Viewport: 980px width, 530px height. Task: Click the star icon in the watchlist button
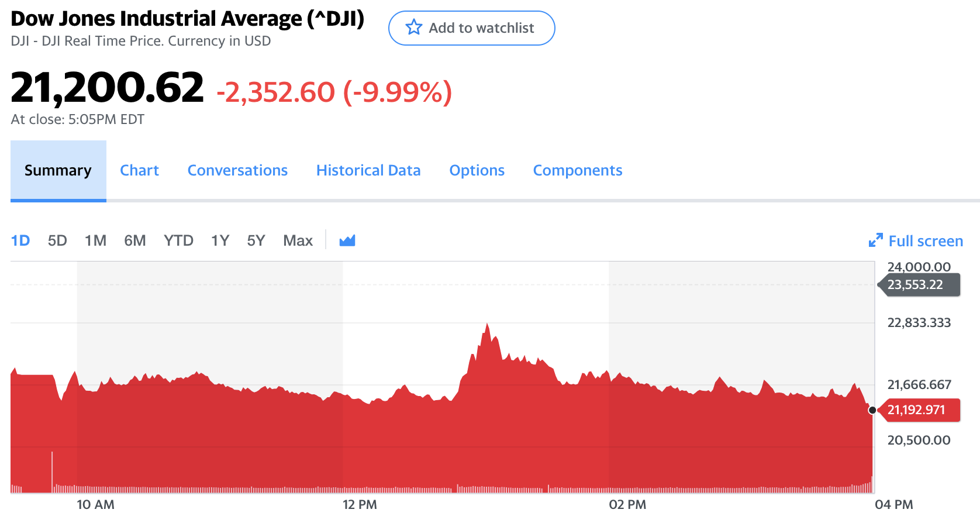click(413, 27)
